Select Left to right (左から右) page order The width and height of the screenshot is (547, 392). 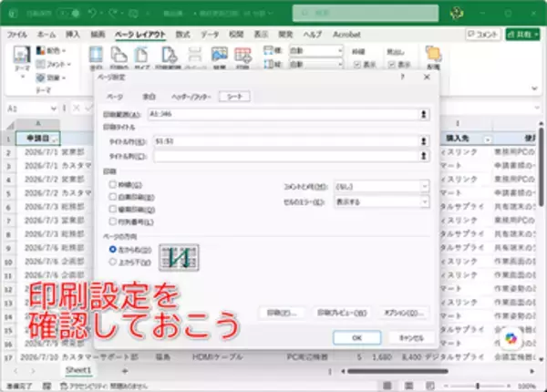click(x=113, y=250)
